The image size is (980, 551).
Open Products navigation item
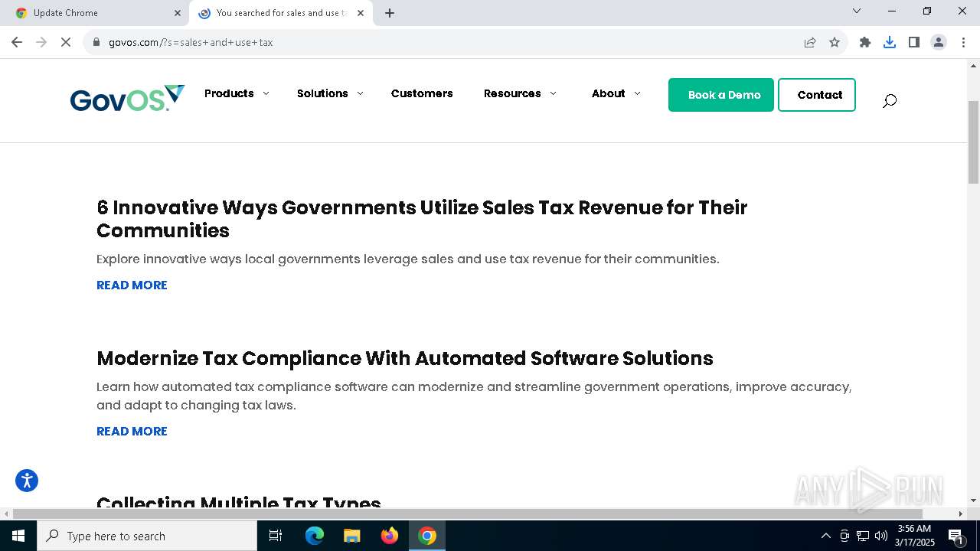pos(229,93)
